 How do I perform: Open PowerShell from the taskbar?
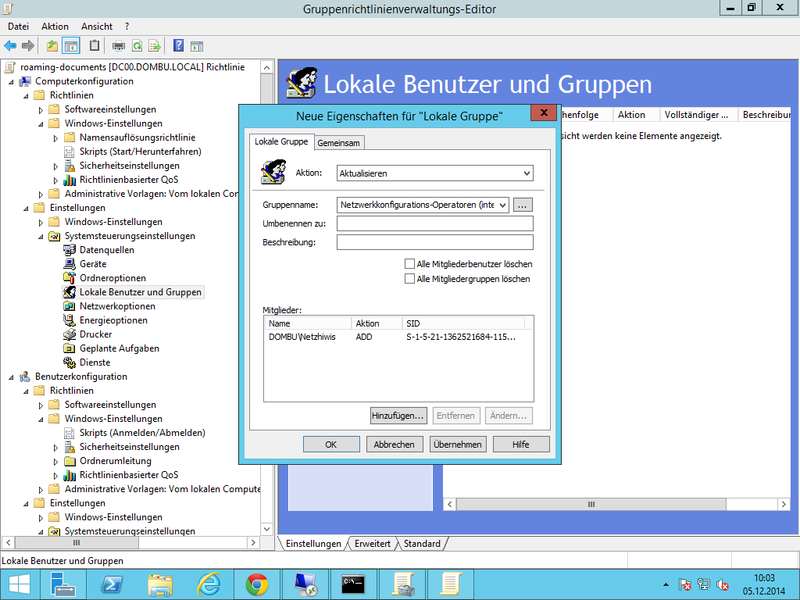(x=113, y=583)
